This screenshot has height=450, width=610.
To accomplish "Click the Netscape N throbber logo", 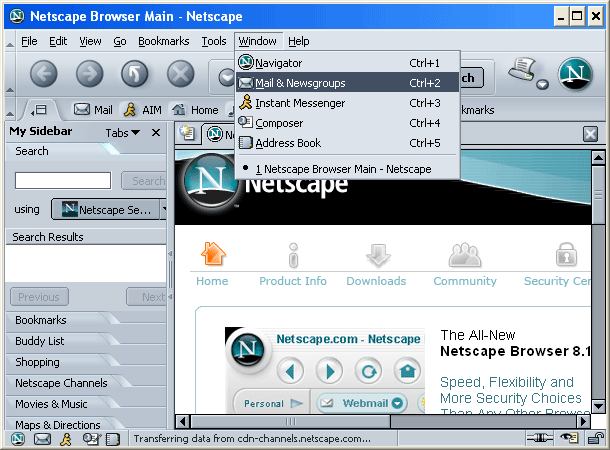I will pos(575,74).
